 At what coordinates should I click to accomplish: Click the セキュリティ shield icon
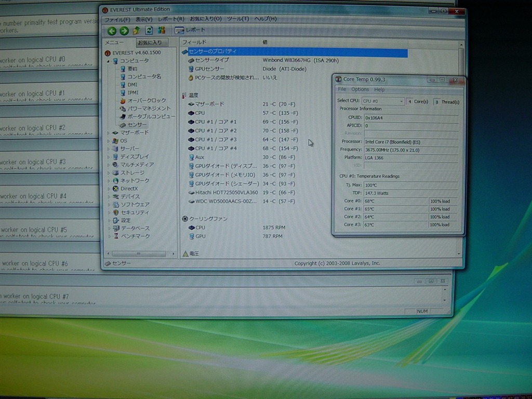(116, 212)
